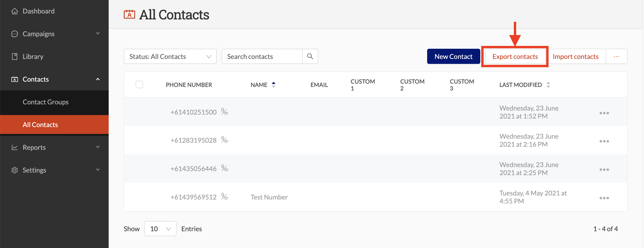Tick the select-all contacts checkbox

coord(139,84)
